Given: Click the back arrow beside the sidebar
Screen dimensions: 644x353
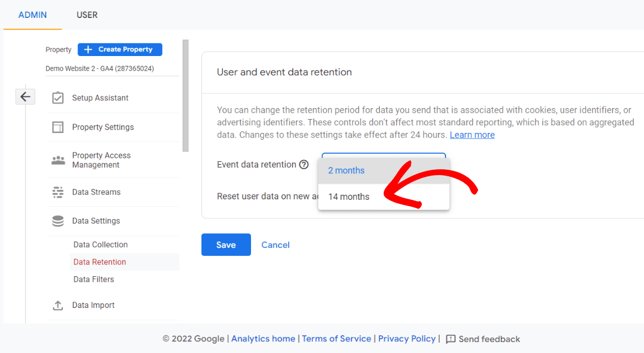Looking at the screenshot, I should 25,96.
